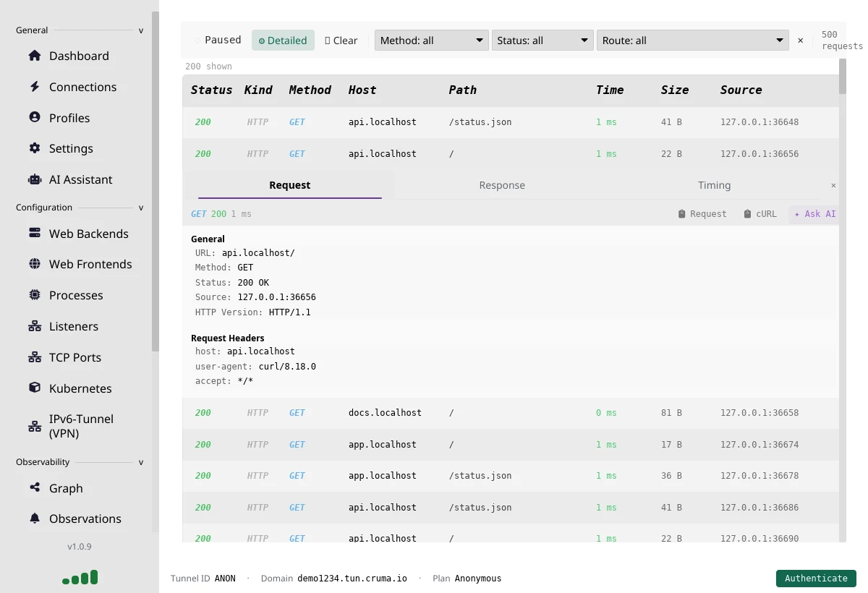Screen dimensions: 868x593
Task: Open the Route: all dropdown
Action: (x=693, y=40)
